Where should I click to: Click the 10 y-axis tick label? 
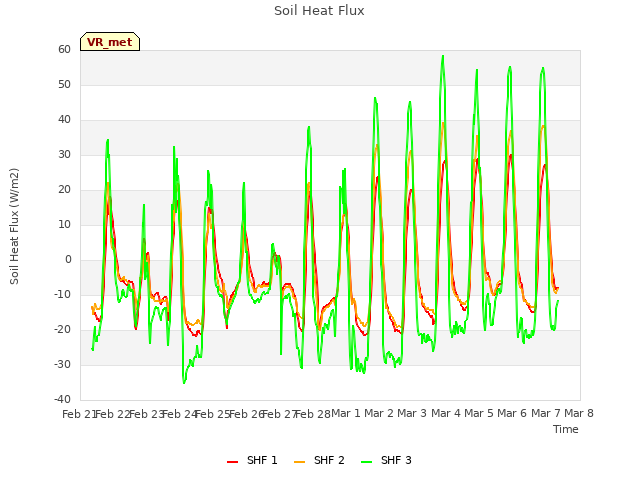coord(64,224)
